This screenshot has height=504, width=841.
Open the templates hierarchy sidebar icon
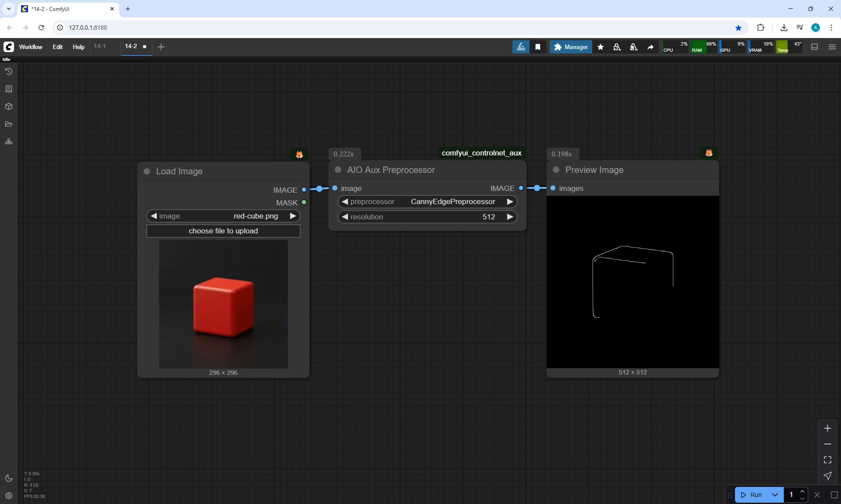[x=9, y=141]
